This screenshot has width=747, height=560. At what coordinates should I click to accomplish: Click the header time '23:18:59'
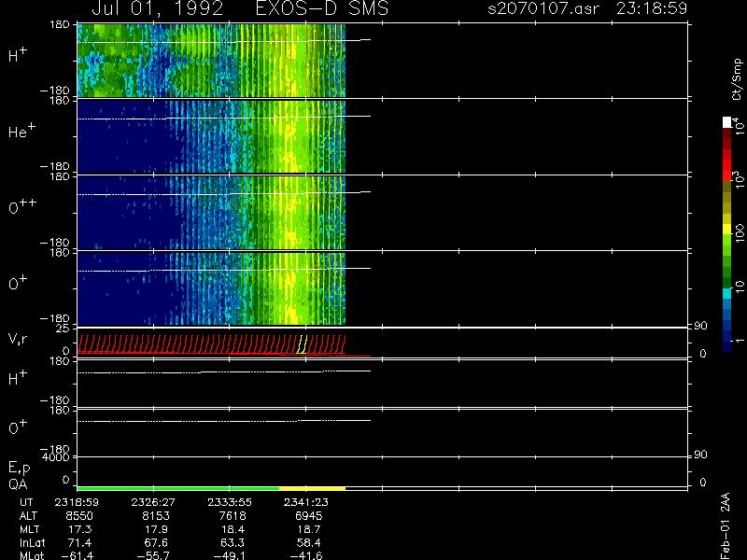(x=652, y=8)
